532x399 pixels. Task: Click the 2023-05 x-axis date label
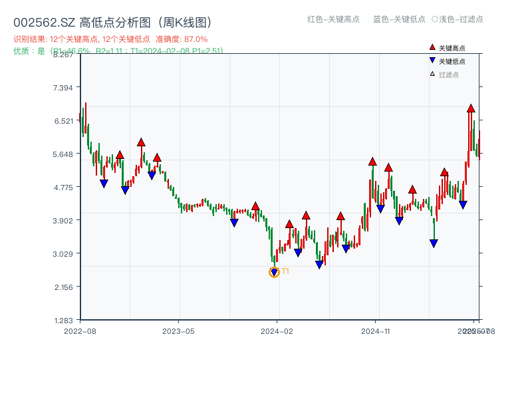pyautogui.click(x=178, y=331)
